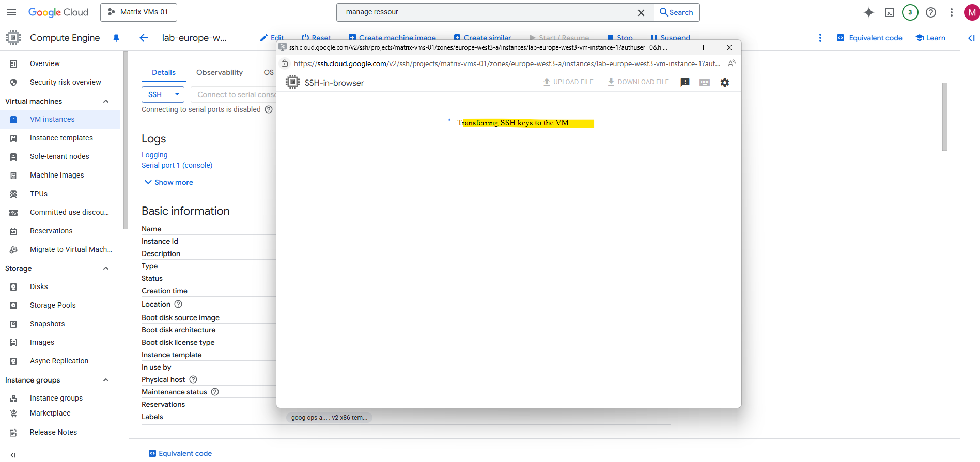Go back with the arrow icon
980x462 pixels.
[144, 38]
